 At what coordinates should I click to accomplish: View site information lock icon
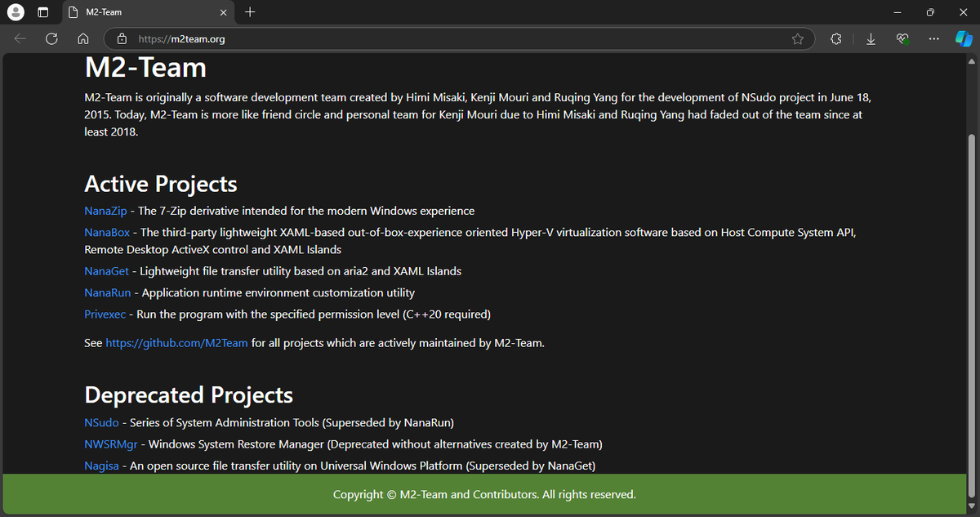point(122,38)
